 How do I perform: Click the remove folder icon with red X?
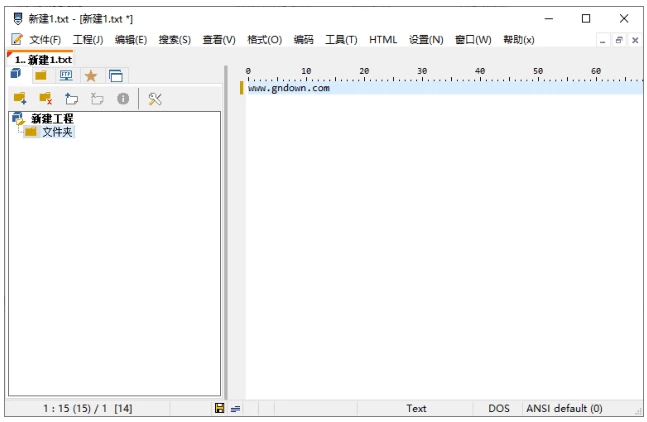click(x=45, y=98)
